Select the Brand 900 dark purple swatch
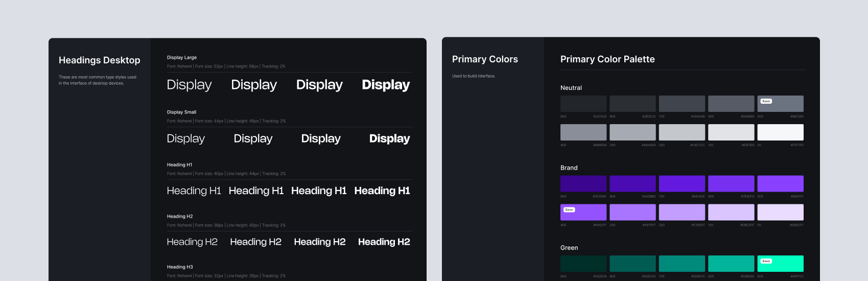This screenshot has height=281, width=868. pyautogui.click(x=583, y=184)
